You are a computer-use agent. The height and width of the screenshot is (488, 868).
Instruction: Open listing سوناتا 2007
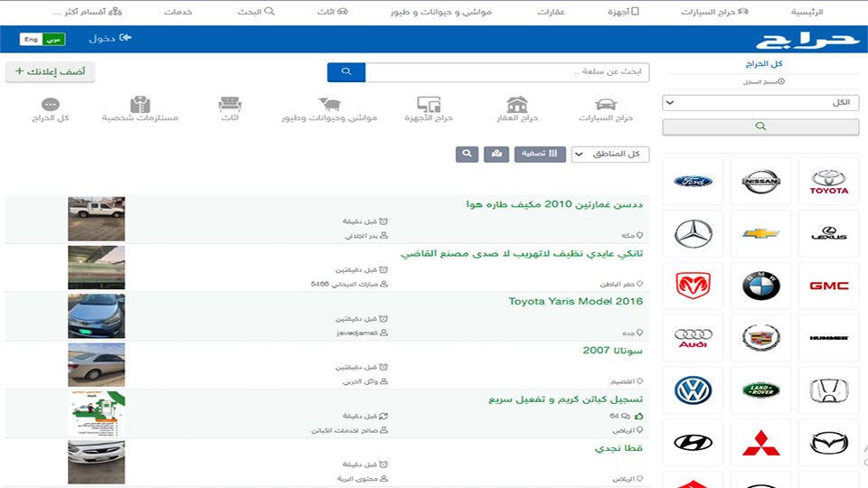pyautogui.click(x=612, y=351)
